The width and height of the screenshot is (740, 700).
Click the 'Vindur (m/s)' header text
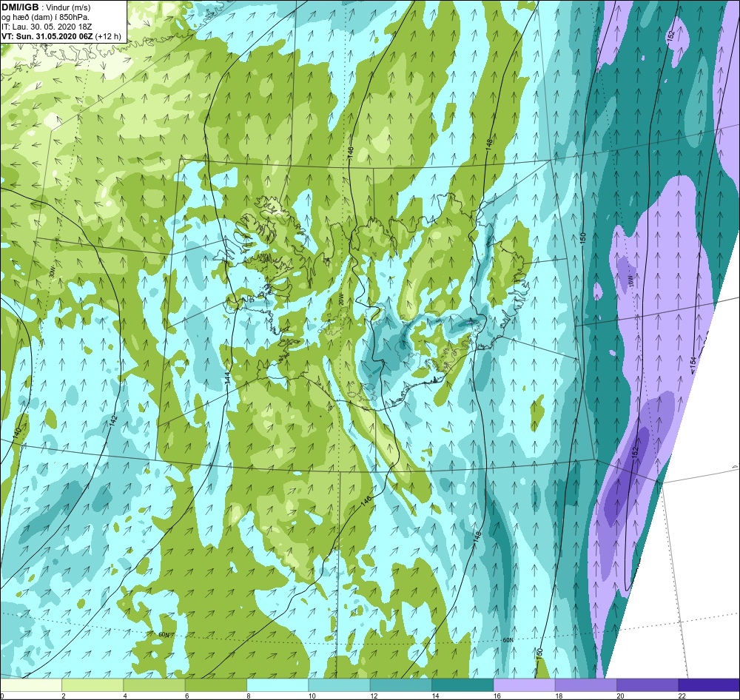pos(68,7)
